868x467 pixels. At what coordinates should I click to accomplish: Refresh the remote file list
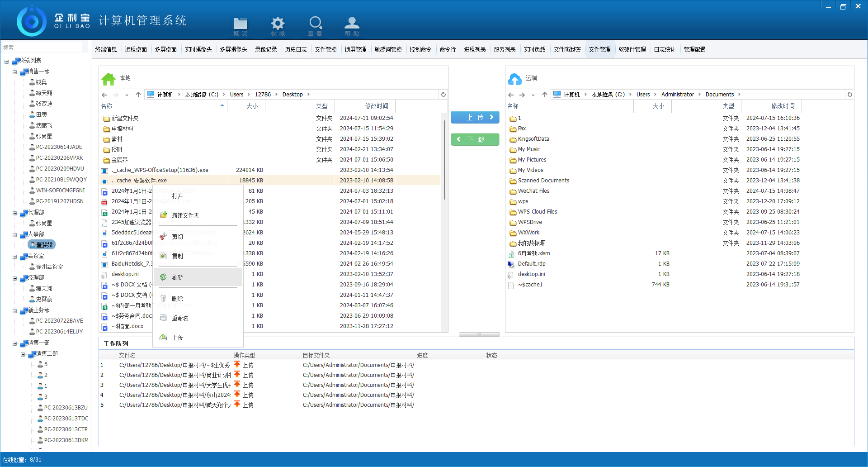(849, 95)
